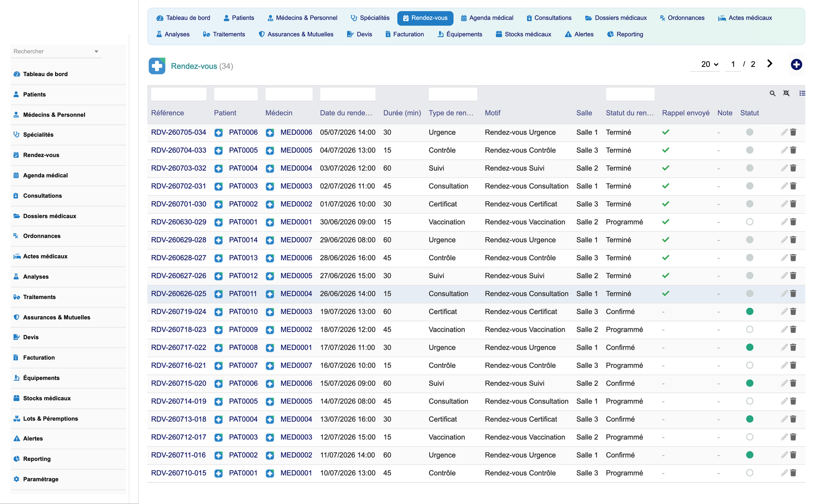Toggle green status dot for RDV-260711-016

tap(750, 455)
